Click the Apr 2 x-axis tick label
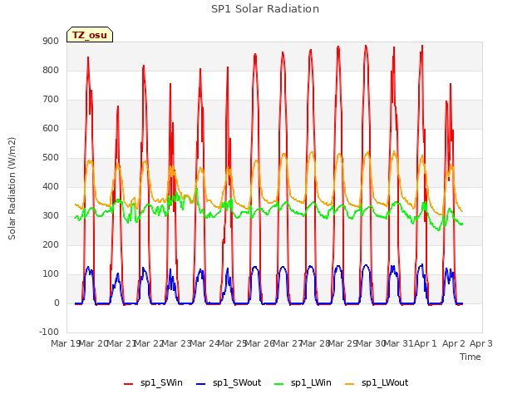532x399 pixels. click(454, 343)
